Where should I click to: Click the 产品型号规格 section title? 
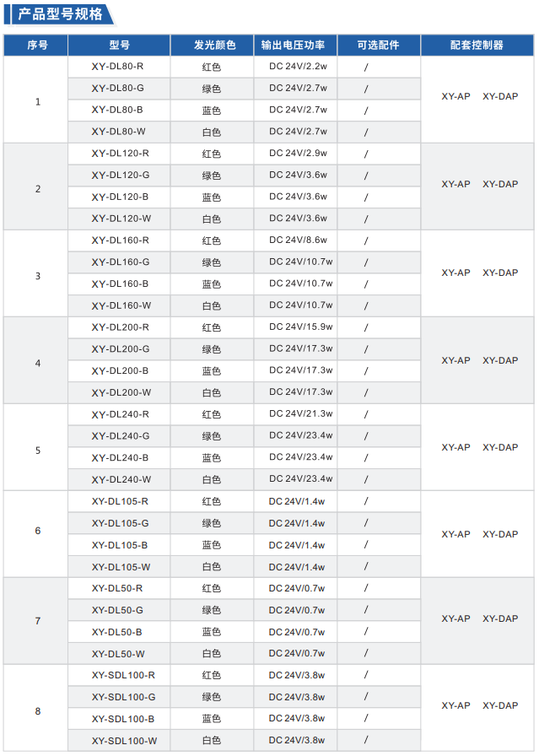pos(61,14)
